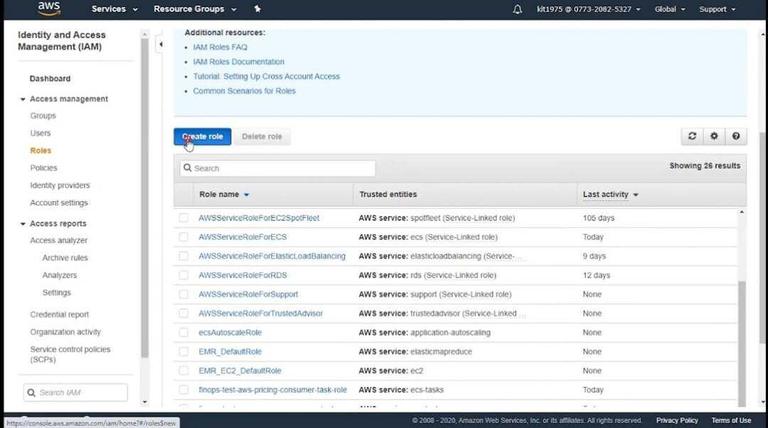Open Service control policies (SCPs)
The image size is (768, 428).
[x=70, y=354]
